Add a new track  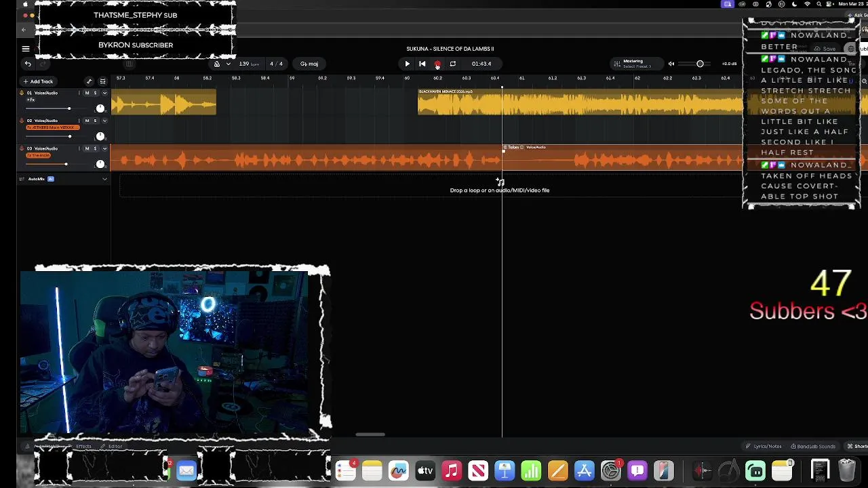pyautogui.click(x=37, y=81)
